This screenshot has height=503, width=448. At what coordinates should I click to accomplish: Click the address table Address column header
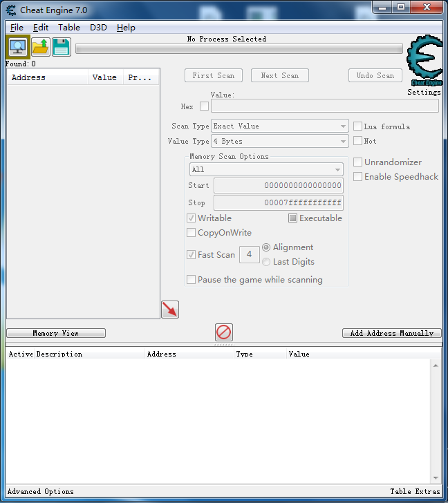click(x=189, y=354)
